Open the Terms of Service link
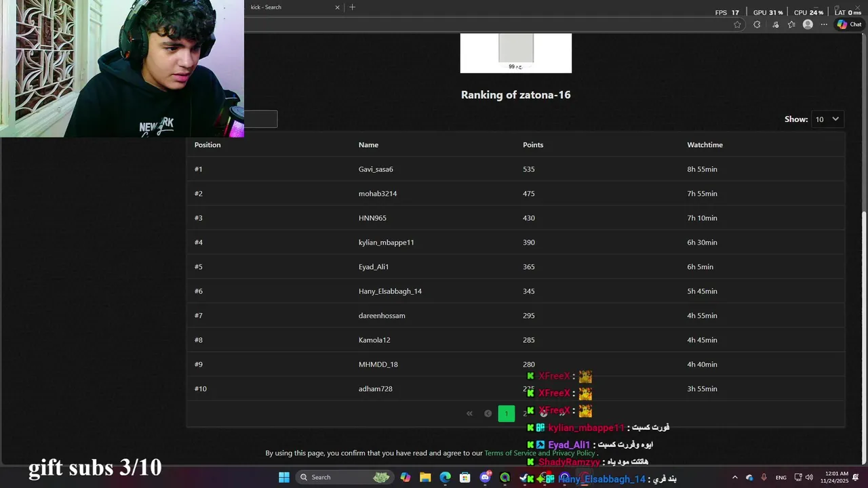The image size is (868, 488). pos(510,453)
